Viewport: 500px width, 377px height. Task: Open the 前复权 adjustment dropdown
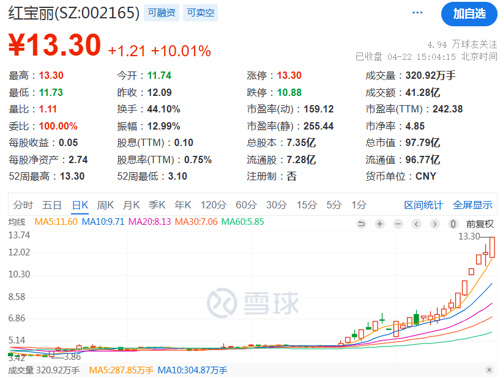[480, 224]
